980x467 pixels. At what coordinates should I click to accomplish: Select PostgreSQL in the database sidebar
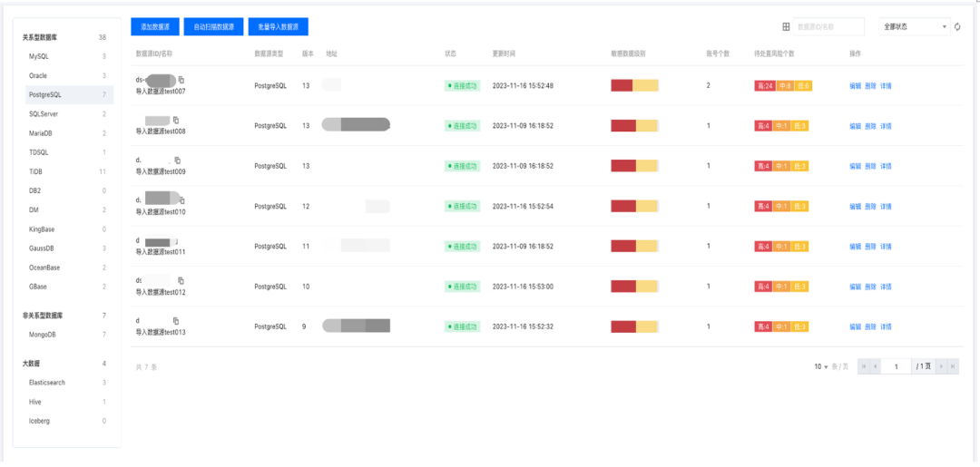click(69, 95)
